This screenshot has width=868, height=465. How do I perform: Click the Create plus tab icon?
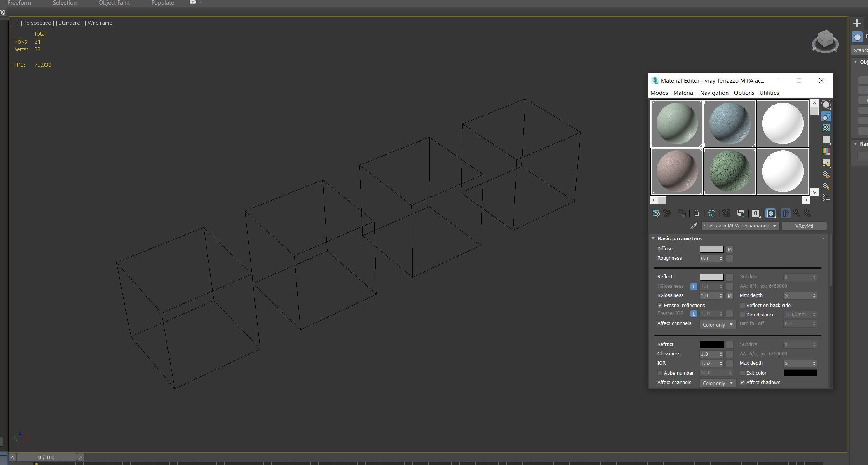tap(857, 23)
